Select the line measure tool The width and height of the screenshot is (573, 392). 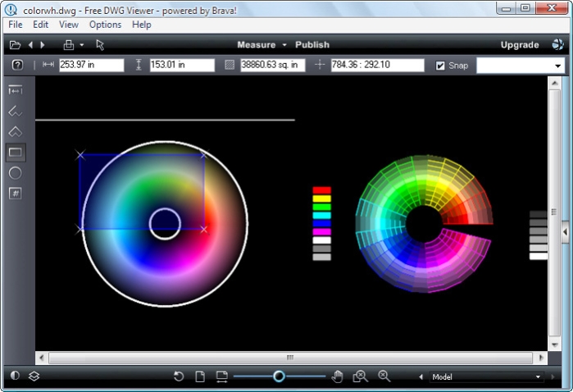point(16,90)
